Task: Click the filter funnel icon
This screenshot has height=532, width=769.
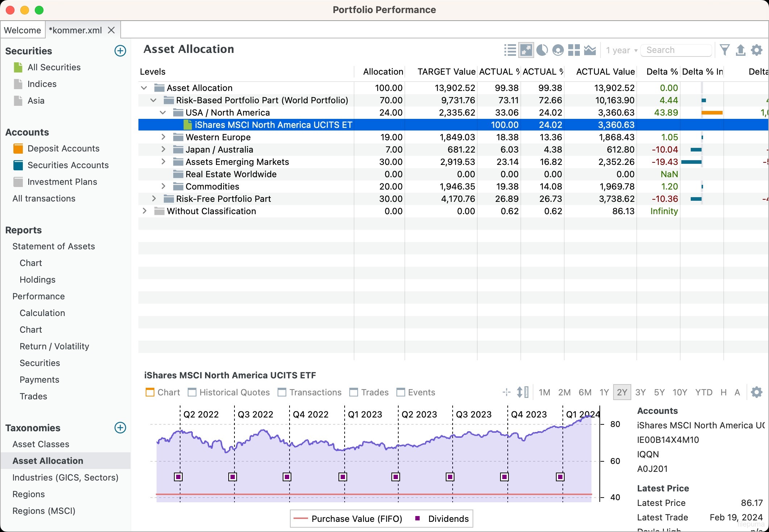Action: point(724,50)
